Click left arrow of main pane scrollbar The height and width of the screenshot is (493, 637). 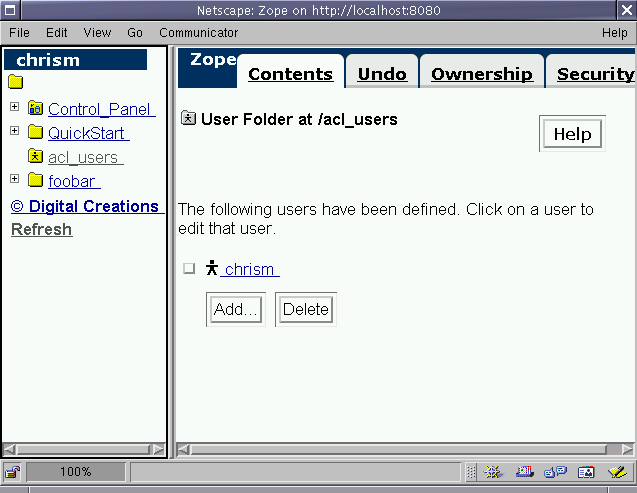coord(183,450)
